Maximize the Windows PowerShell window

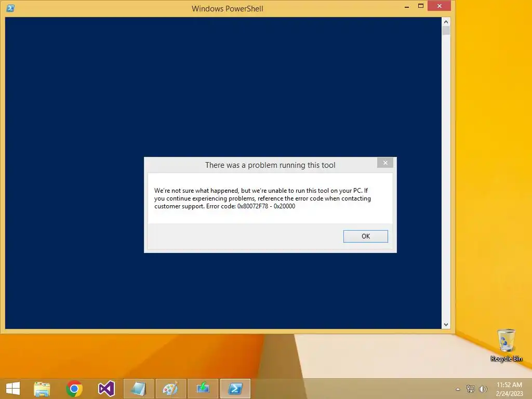tap(421, 6)
